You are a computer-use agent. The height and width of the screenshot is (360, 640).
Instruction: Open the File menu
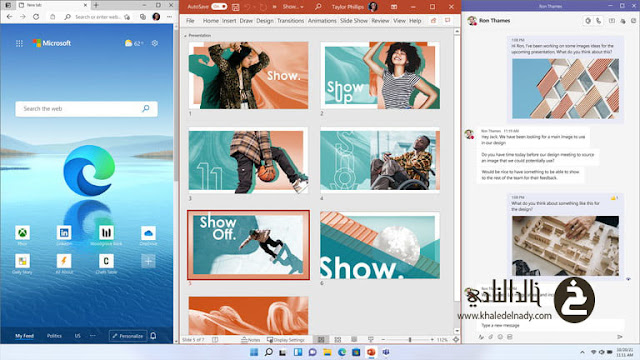point(190,20)
